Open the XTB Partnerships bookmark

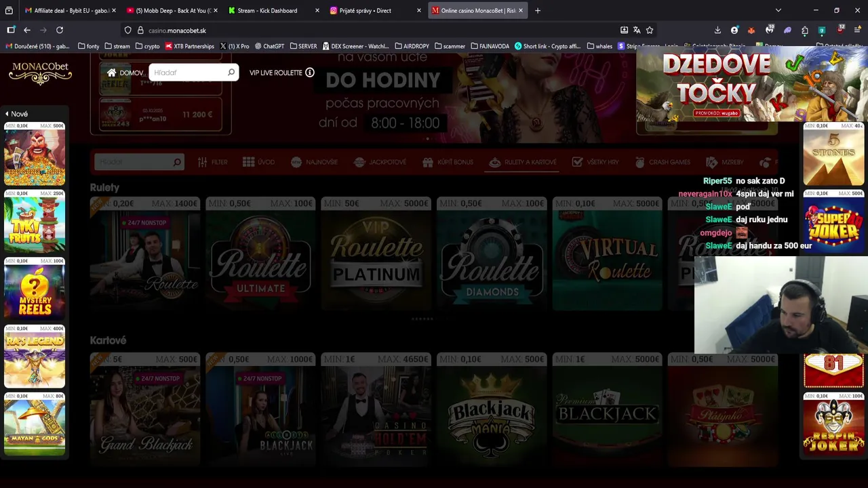click(x=189, y=46)
